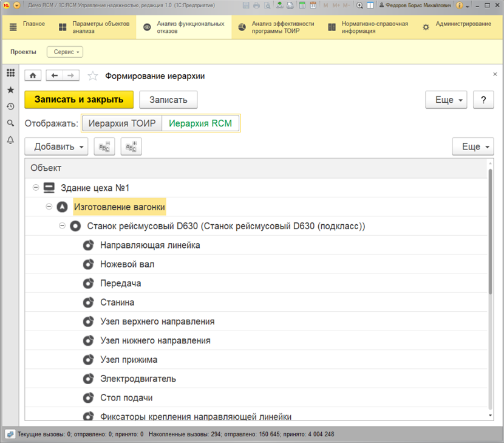Open history from the left sidebar
The width and height of the screenshot is (504, 443).
point(10,106)
